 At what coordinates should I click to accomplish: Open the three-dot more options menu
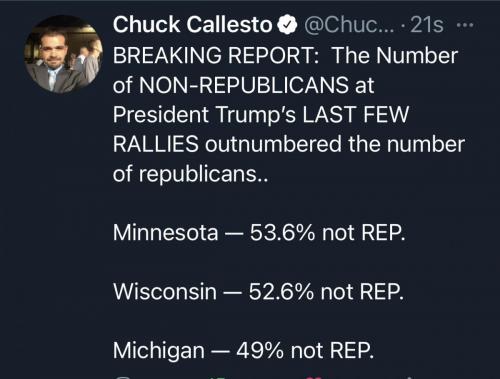[x=465, y=25]
